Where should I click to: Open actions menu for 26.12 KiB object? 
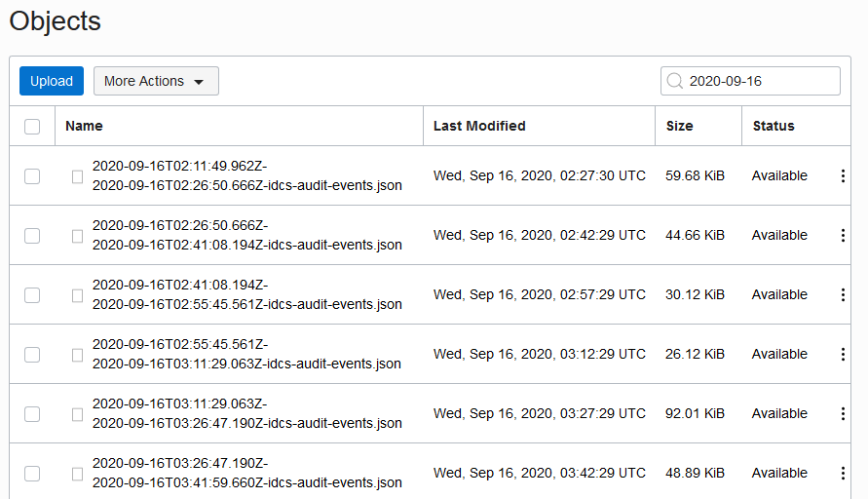tap(843, 355)
